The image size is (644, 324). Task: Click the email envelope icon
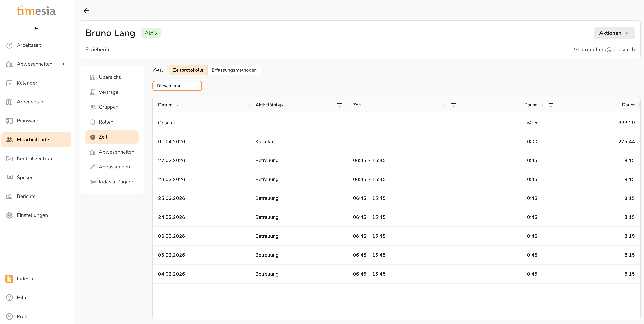pyautogui.click(x=576, y=50)
